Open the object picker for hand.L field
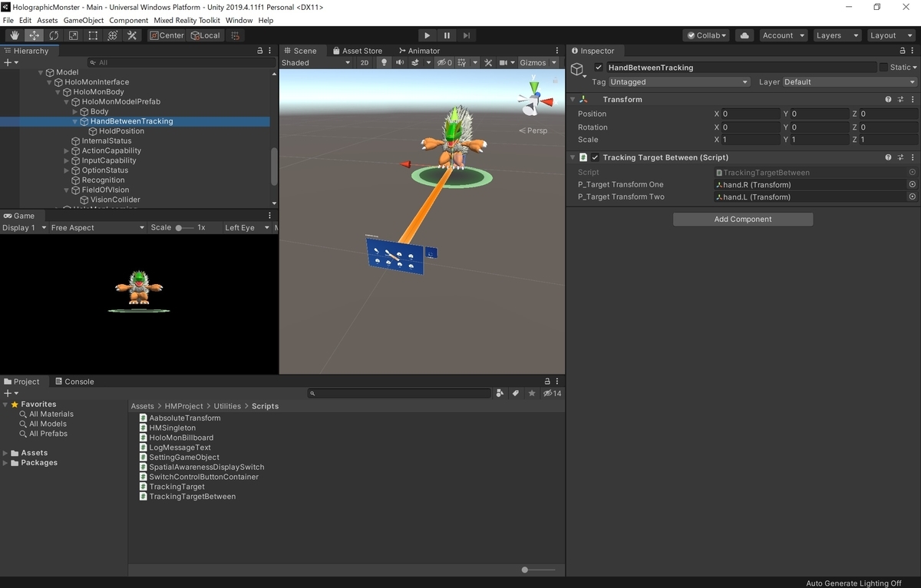 pos(912,197)
